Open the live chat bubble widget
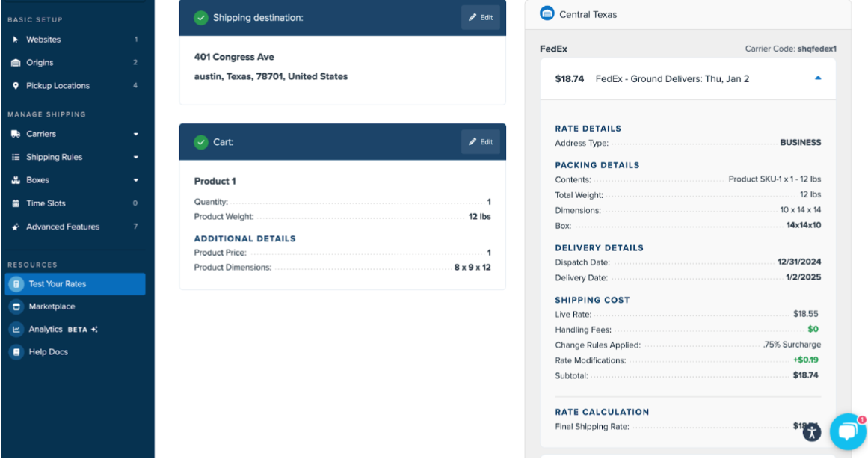The width and height of the screenshot is (868, 459). [x=847, y=431]
